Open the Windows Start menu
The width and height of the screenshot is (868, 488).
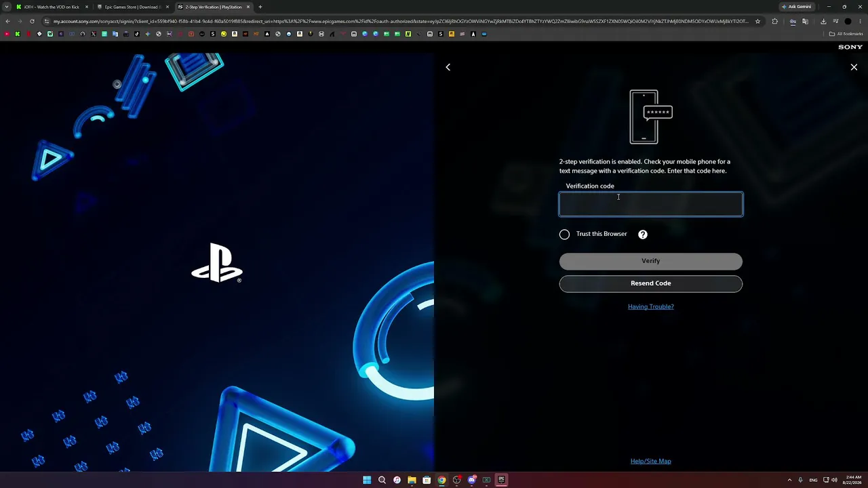367,480
